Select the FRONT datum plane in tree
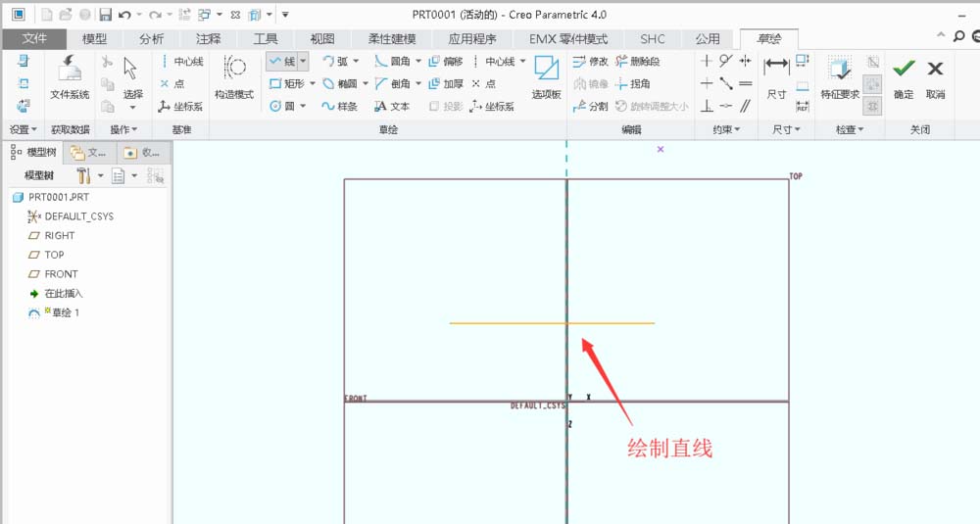Image resolution: width=980 pixels, height=524 pixels. [53, 273]
